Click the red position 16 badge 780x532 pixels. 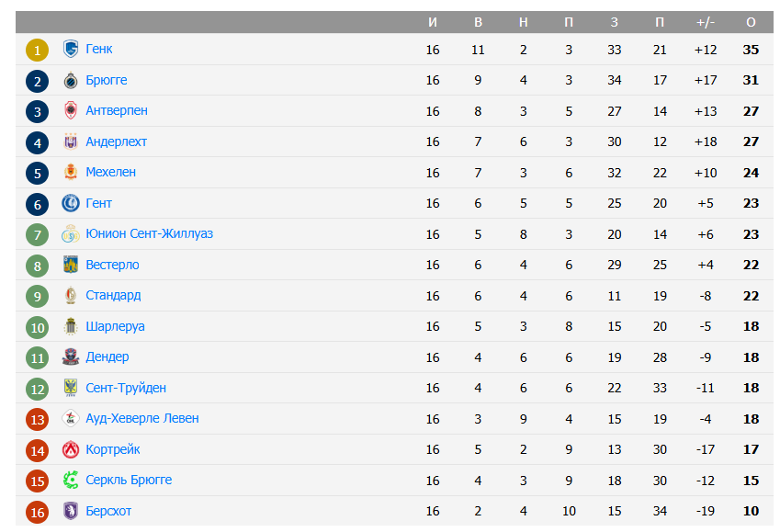pyautogui.click(x=37, y=513)
